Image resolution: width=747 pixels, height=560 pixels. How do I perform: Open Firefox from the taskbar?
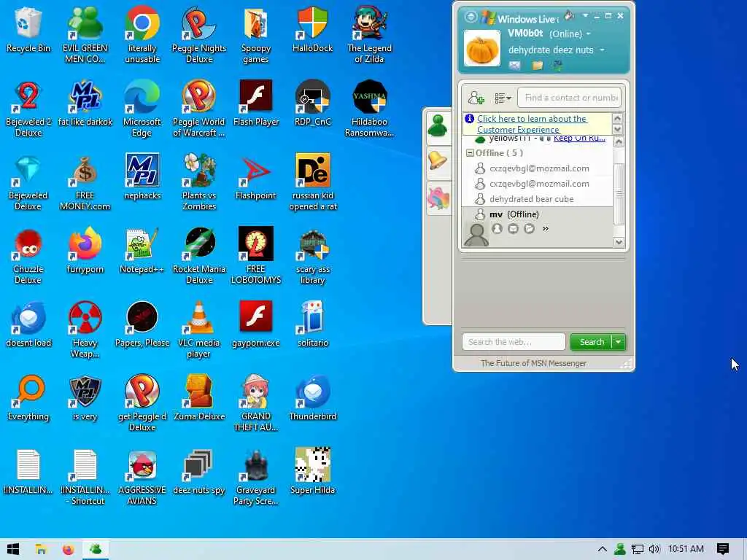(68, 549)
